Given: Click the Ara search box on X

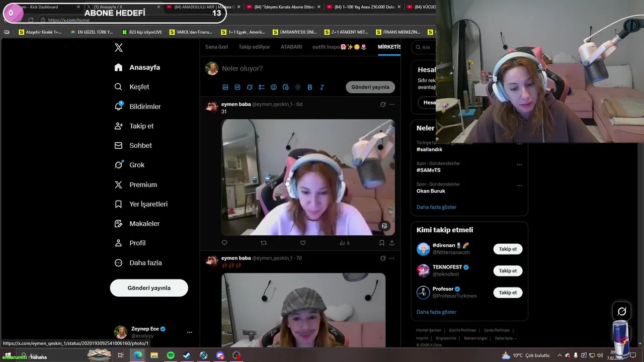Looking at the screenshot, I should 424,47.
